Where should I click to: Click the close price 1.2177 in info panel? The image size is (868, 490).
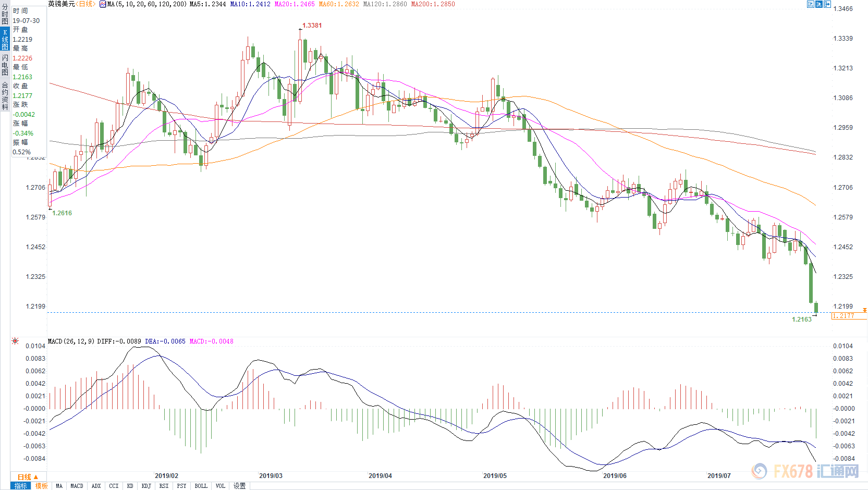coord(22,96)
